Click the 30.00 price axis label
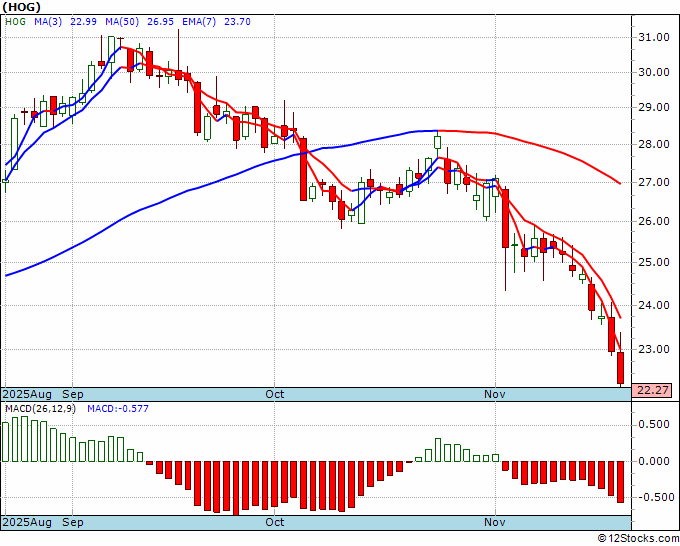680x546 pixels. pyautogui.click(x=654, y=72)
